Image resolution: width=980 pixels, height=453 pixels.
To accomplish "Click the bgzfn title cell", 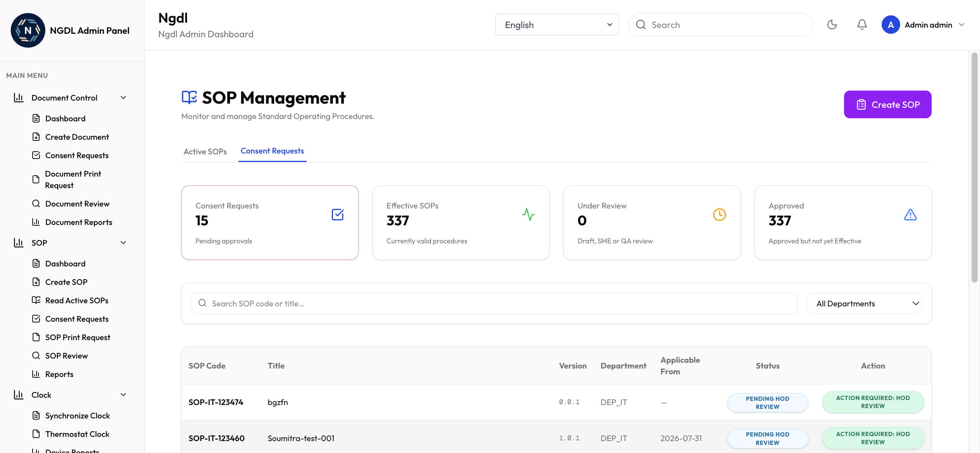I will pos(278,402).
